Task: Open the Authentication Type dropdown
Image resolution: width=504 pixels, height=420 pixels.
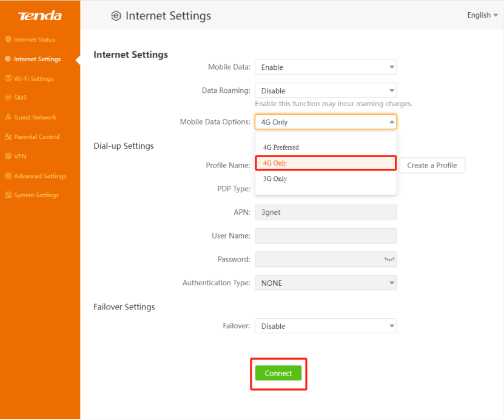Action: 325,283
